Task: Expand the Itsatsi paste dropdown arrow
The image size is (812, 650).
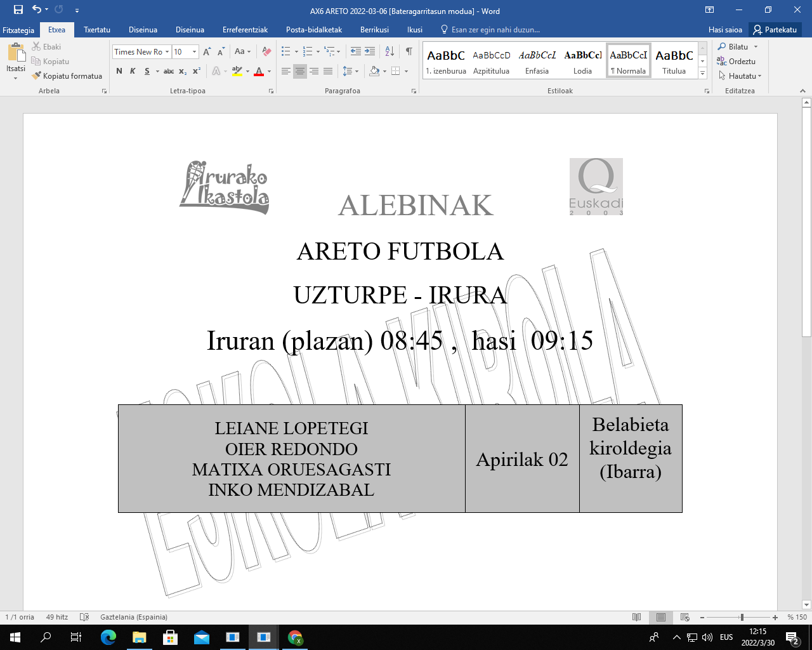Action: 16,78
